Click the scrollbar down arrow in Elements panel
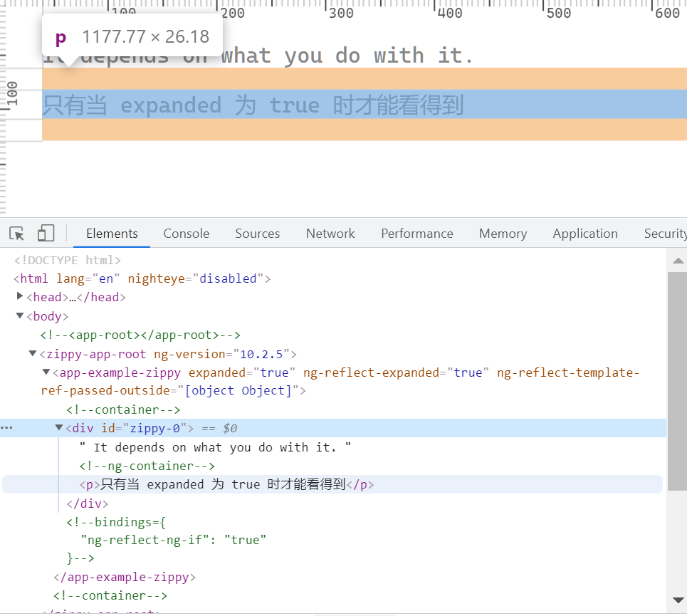This screenshot has height=616, width=687. [x=678, y=600]
